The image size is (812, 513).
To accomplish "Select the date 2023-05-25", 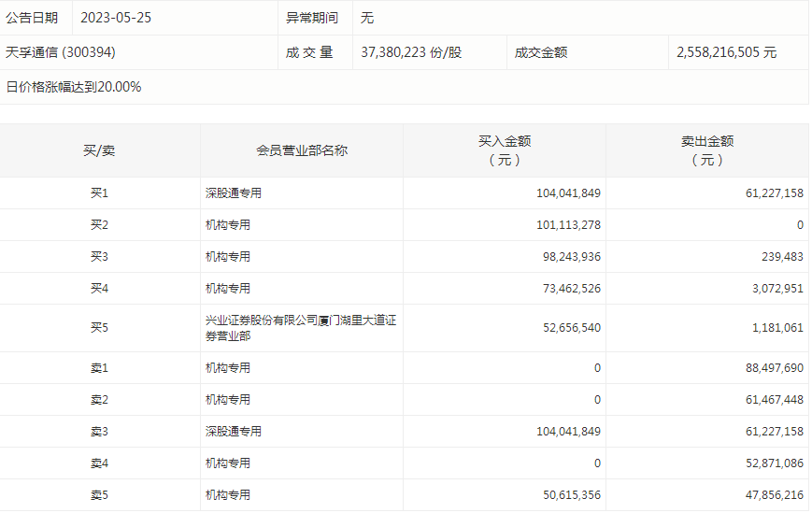I will tap(116, 18).
